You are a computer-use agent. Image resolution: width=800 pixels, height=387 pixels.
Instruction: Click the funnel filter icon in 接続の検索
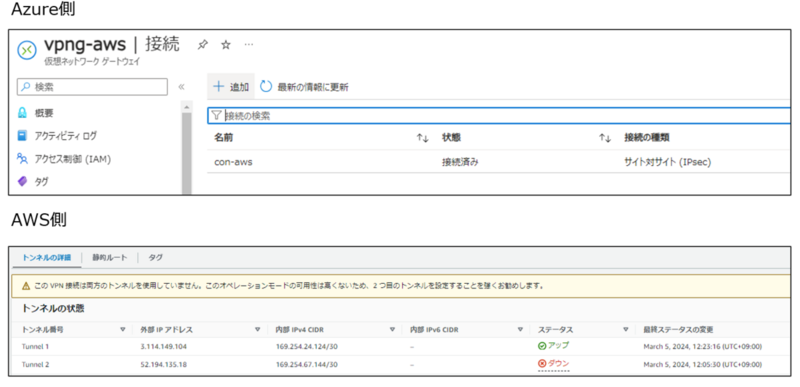point(216,116)
